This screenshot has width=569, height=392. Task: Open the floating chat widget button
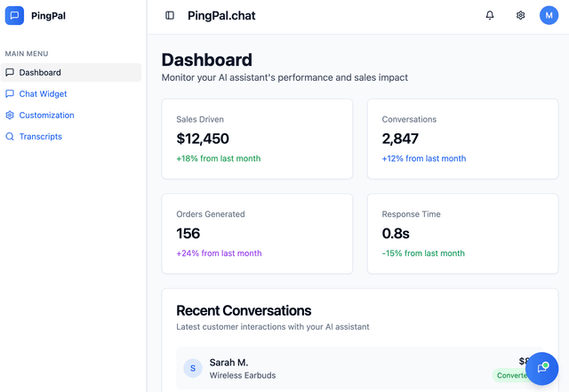coord(541,368)
